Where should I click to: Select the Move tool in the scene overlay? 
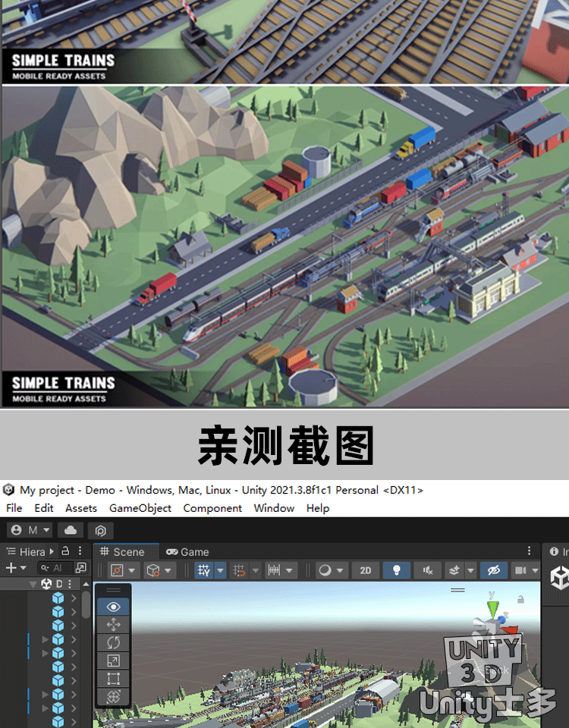click(x=114, y=625)
